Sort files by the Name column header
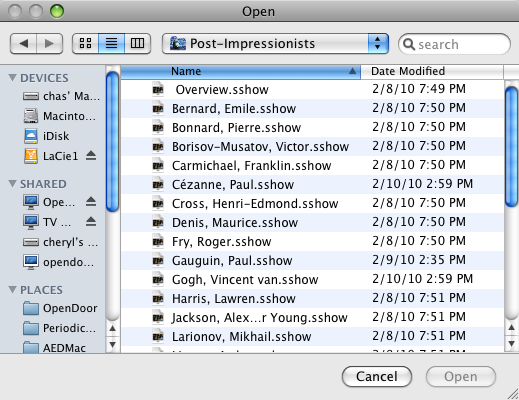Image resolution: width=519 pixels, height=400 pixels. 240,71
